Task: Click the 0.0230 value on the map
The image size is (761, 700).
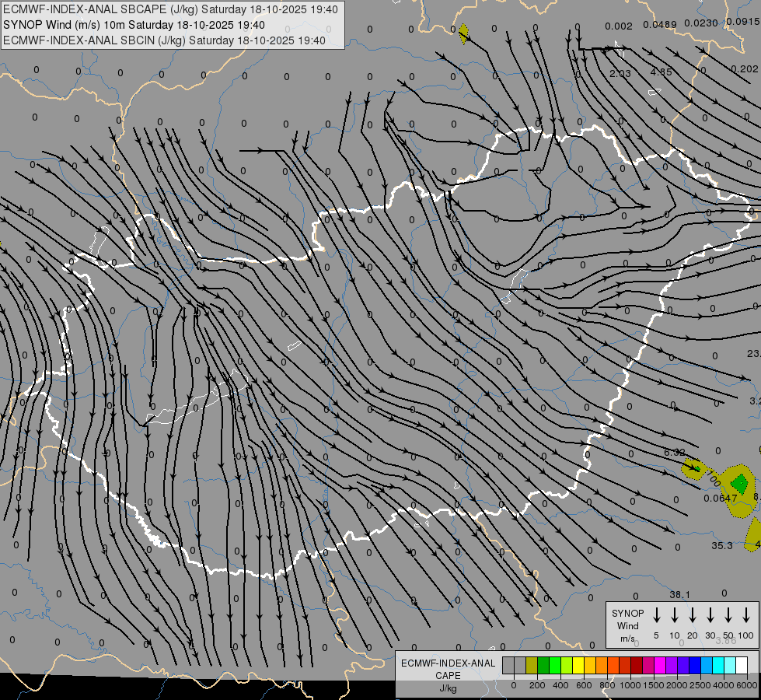Action: click(701, 23)
